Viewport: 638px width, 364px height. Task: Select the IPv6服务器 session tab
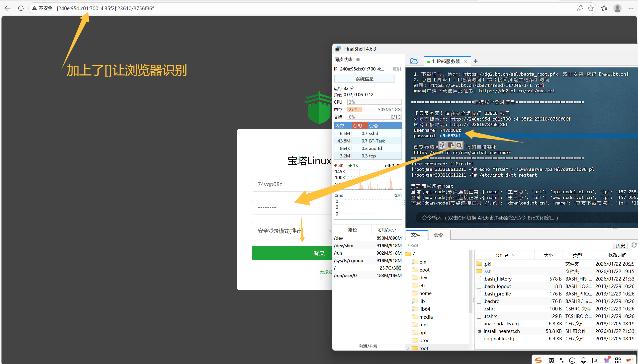pyautogui.click(x=447, y=61)
